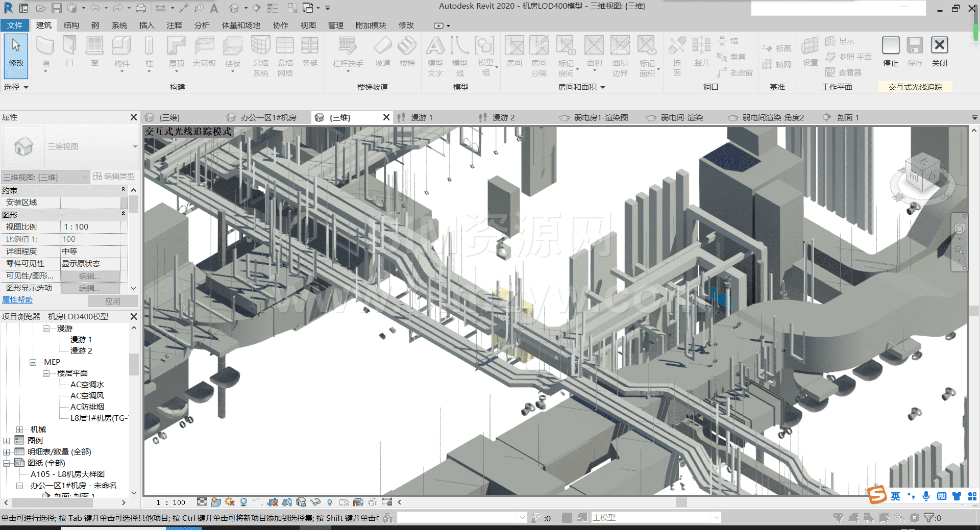Open the 属性帮助 link
Image resolution: width=980 pixels, height=530 pixels.
tap(17, 300)
